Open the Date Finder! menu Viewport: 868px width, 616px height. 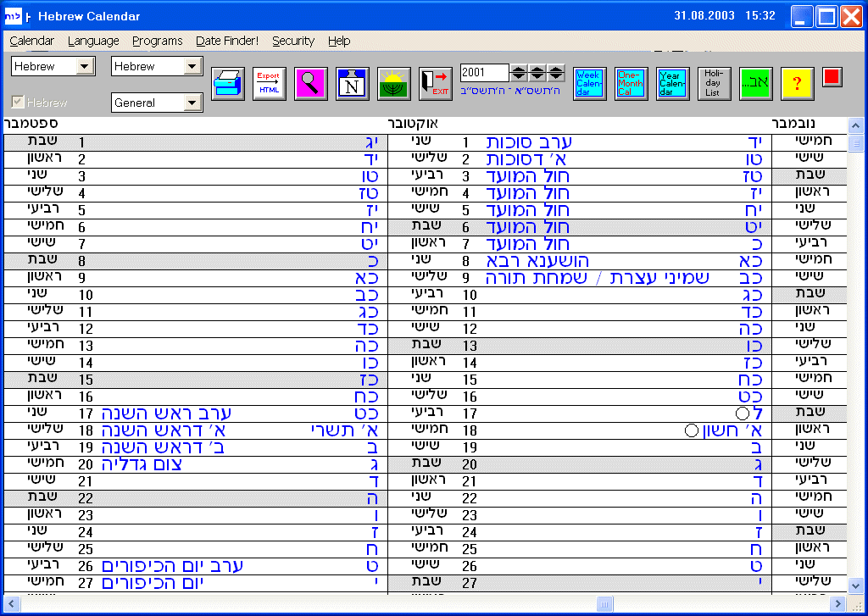[227, 41]
